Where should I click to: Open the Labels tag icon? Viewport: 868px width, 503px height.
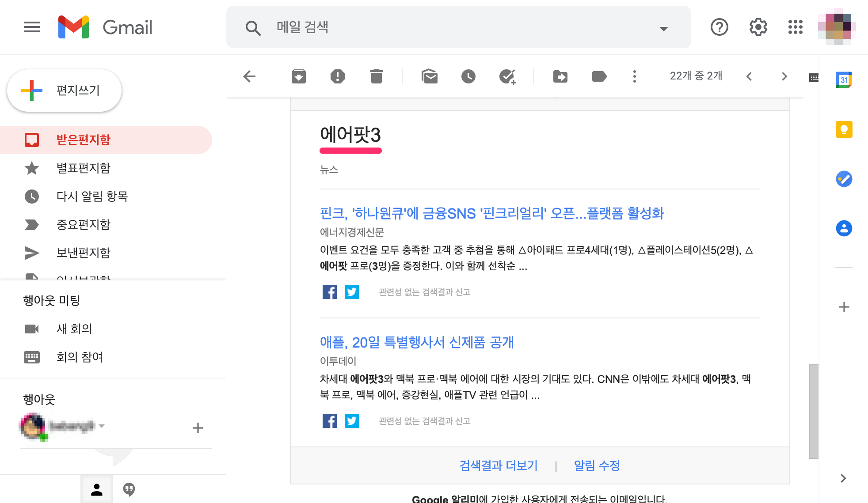click(599, 76)
